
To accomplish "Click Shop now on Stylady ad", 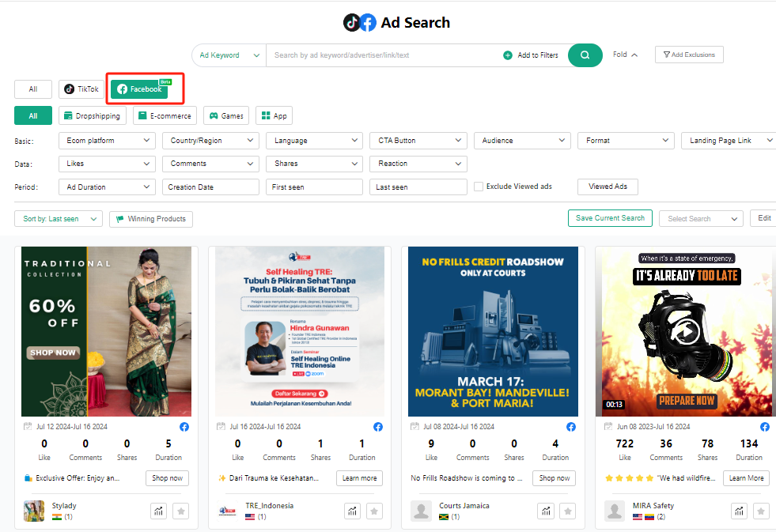I will [167, 478].
